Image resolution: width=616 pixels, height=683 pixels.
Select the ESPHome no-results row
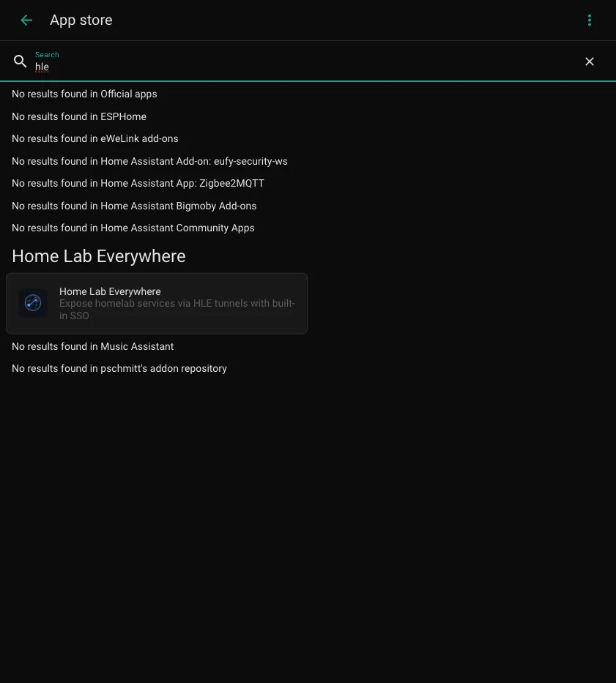click(x=78, y=116)
